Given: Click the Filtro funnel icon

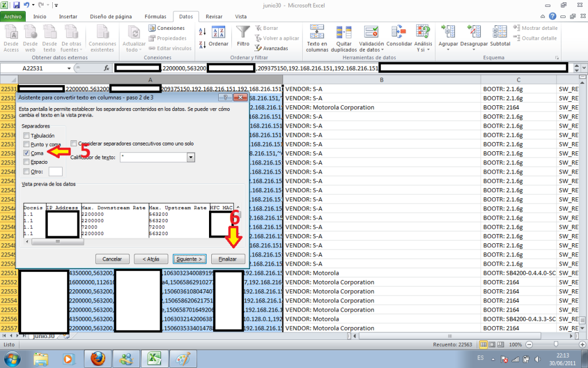Looking at the screenshot, I should point(243,32).
